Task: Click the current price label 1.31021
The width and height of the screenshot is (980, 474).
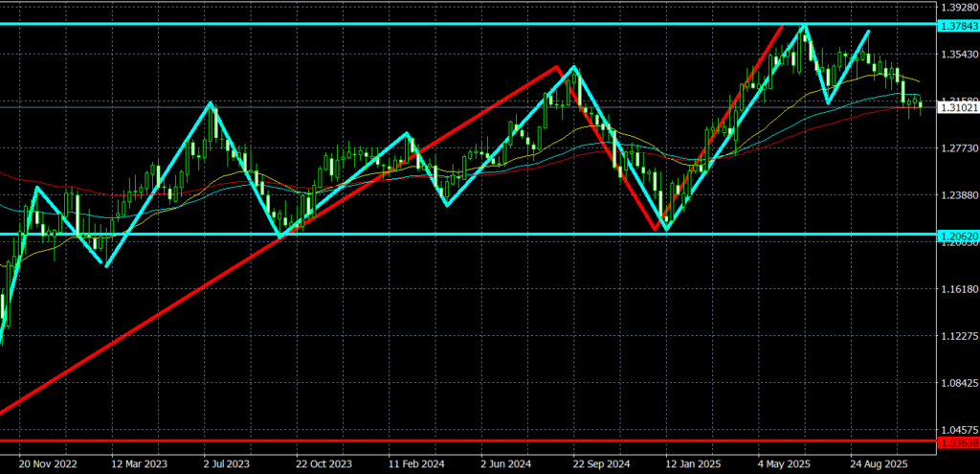Action: (x=957, y=108)
